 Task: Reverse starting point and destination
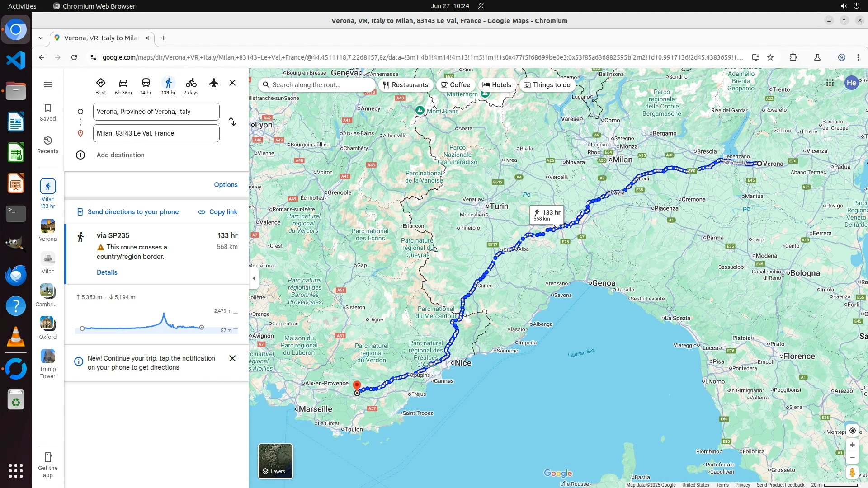tap(232, 122)
